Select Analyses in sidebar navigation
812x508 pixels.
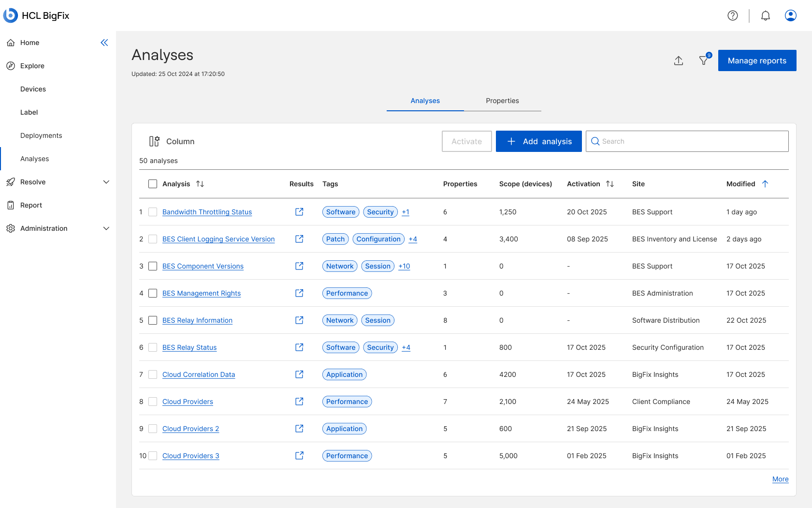pos(35,159)
